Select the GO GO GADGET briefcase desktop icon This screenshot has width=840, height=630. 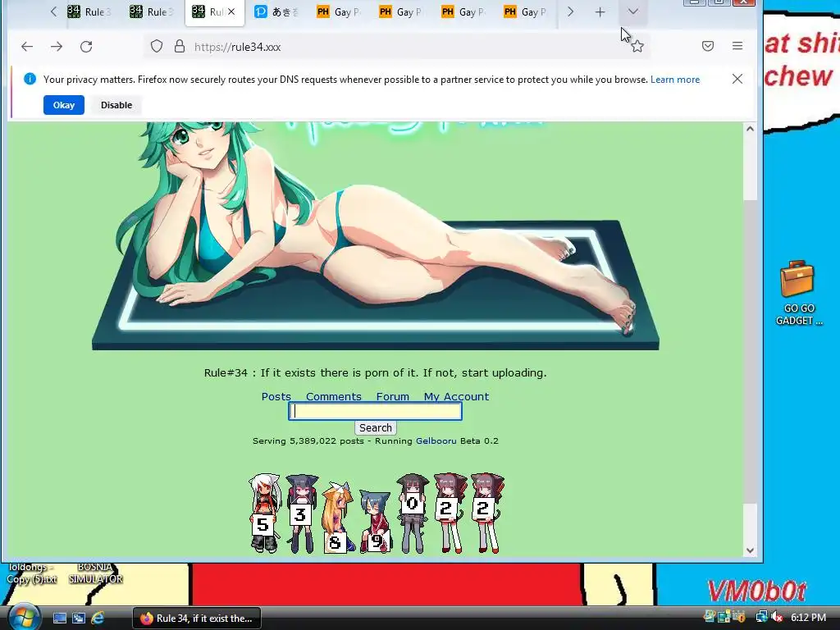pyautogui.click(x=797, y=293)
